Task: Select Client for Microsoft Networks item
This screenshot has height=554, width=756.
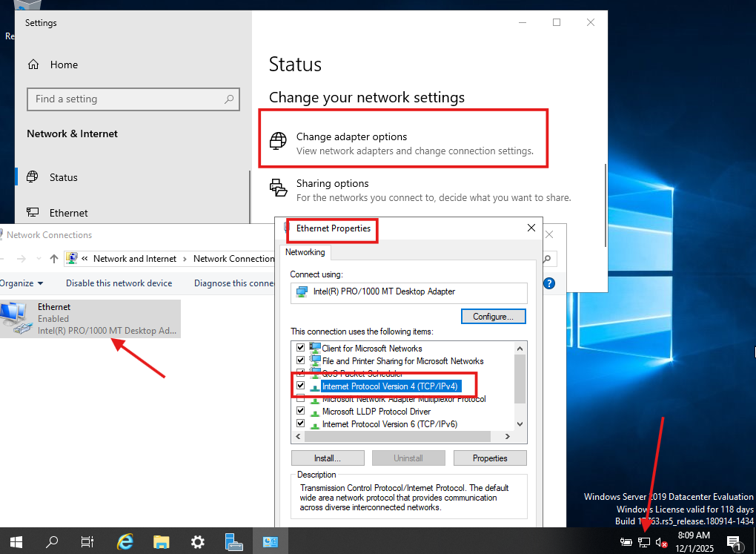Action: click(372, 349)
